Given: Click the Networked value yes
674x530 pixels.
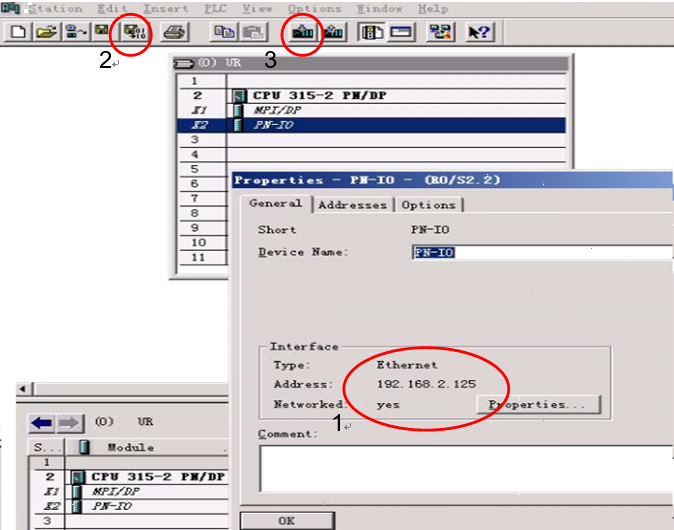Looking at the screenshot, I should [x=388, y=405].
